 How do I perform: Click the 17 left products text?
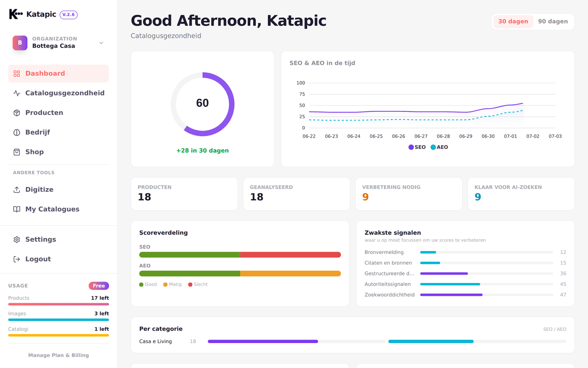100,298
